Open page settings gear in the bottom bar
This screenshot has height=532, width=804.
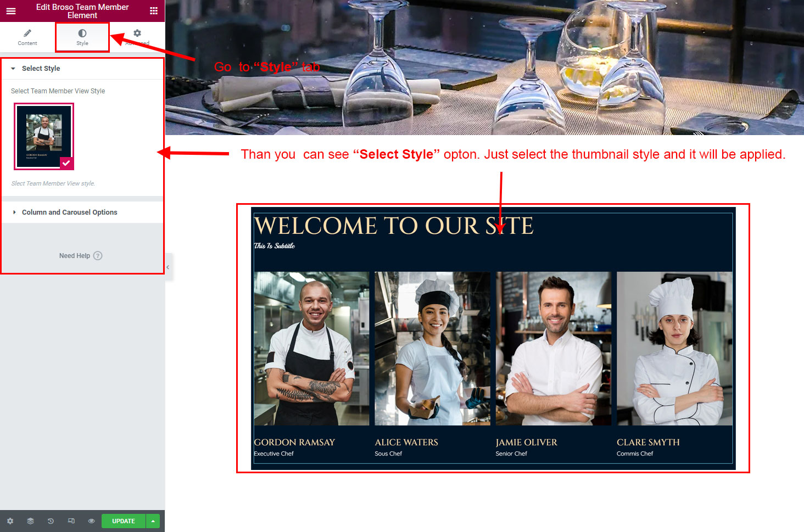[10, 521]
